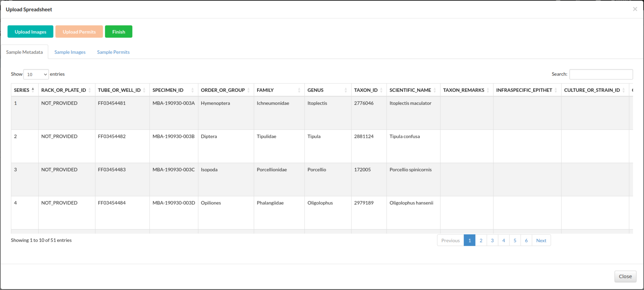644x290 pixels.
Task: Select tube ID FF03454484 cell
Action: 122,213
